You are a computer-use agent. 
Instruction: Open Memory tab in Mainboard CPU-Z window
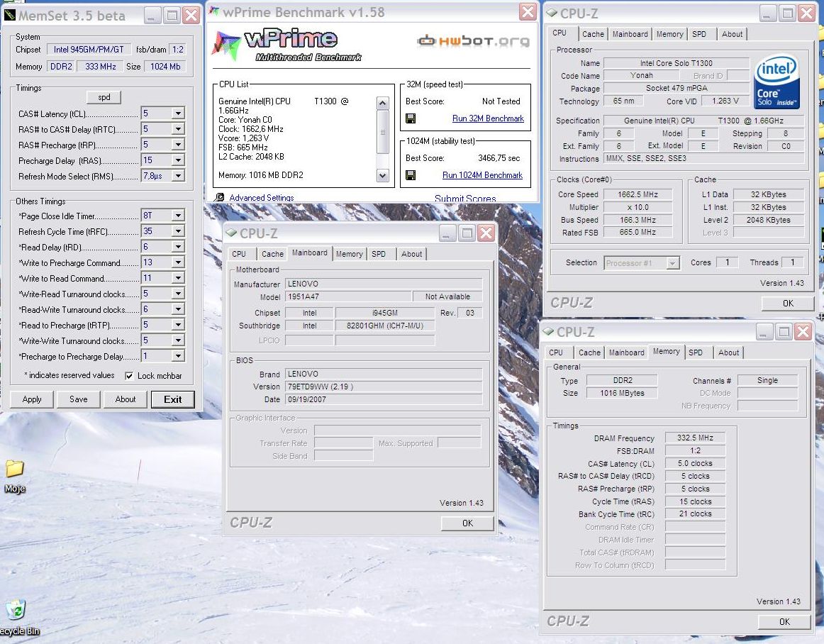[349, 254]
